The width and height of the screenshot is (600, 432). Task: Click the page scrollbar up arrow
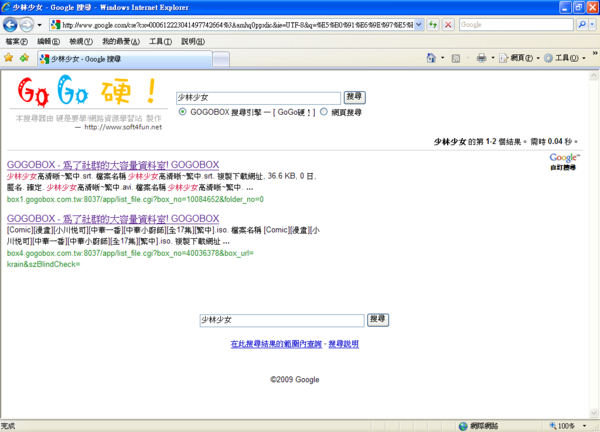click(594, 75)
